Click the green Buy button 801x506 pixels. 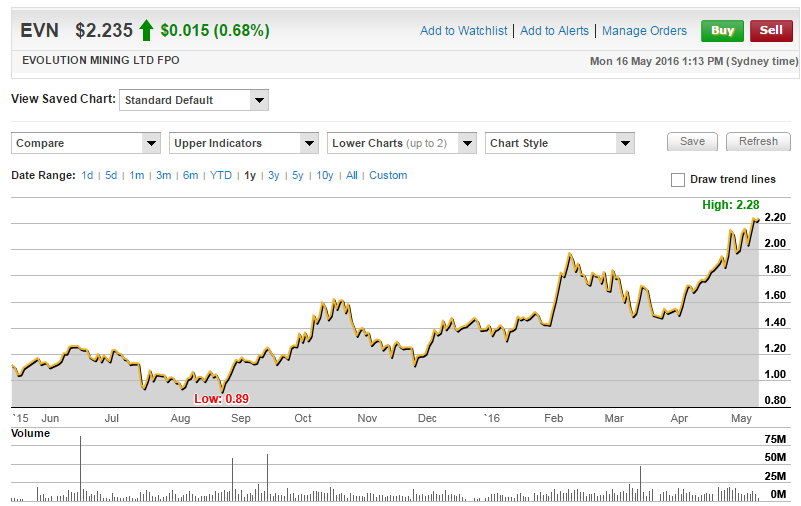coord(722,30)
